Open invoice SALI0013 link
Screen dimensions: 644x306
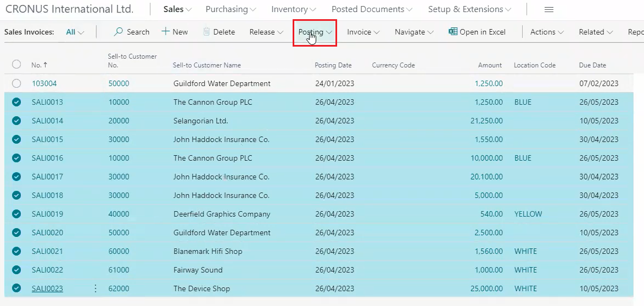(47, 102)
